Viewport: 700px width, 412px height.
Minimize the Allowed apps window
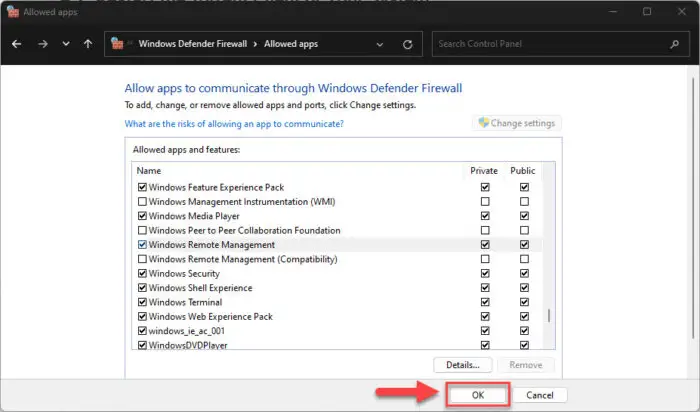click(x=613, y=12)
